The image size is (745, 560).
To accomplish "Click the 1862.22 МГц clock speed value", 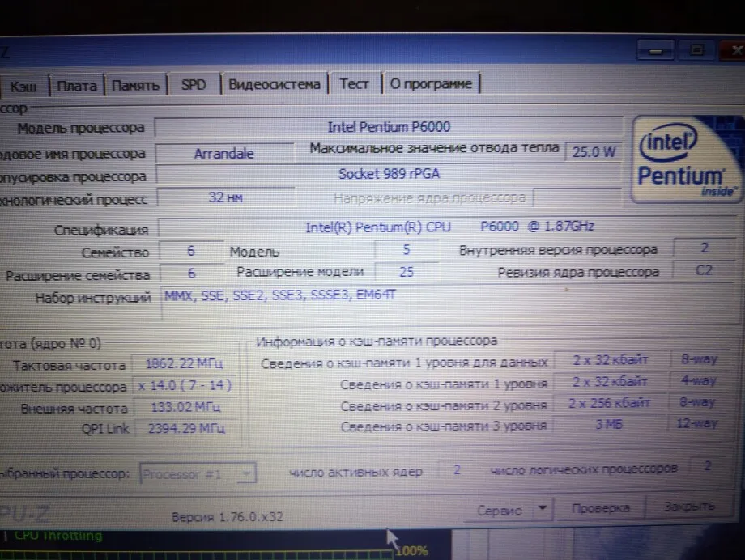I will [184, 364].
